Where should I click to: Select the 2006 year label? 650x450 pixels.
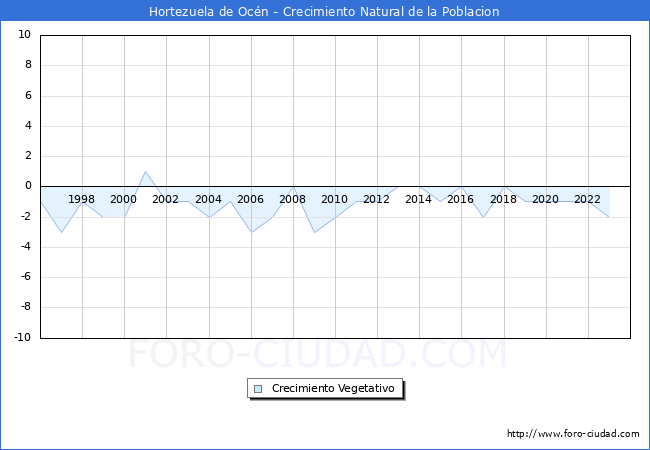click(x=250, y=199)
